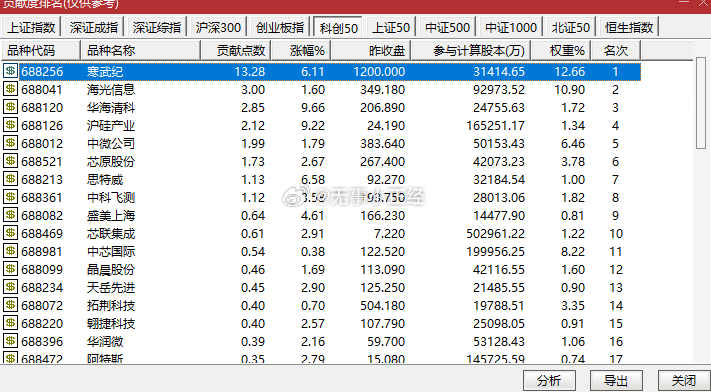Open the 深证综指 tab
The height and width of the screenshot is (392, 711).
157,27
